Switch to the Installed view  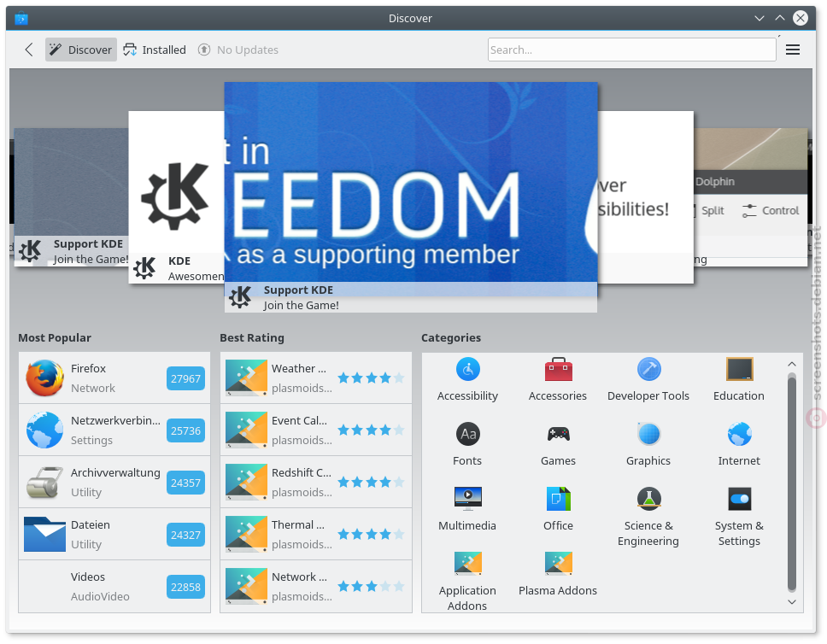(155, 50)
